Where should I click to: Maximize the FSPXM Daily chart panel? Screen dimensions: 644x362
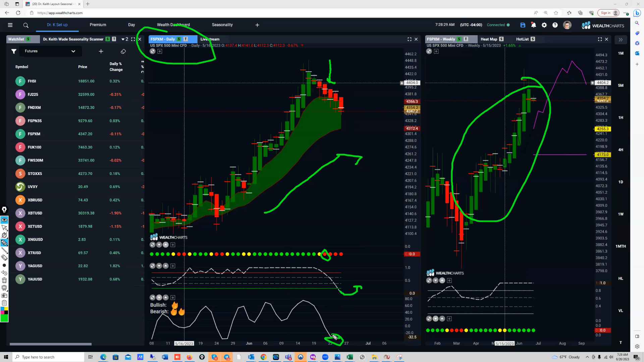(x=410, y=39)
